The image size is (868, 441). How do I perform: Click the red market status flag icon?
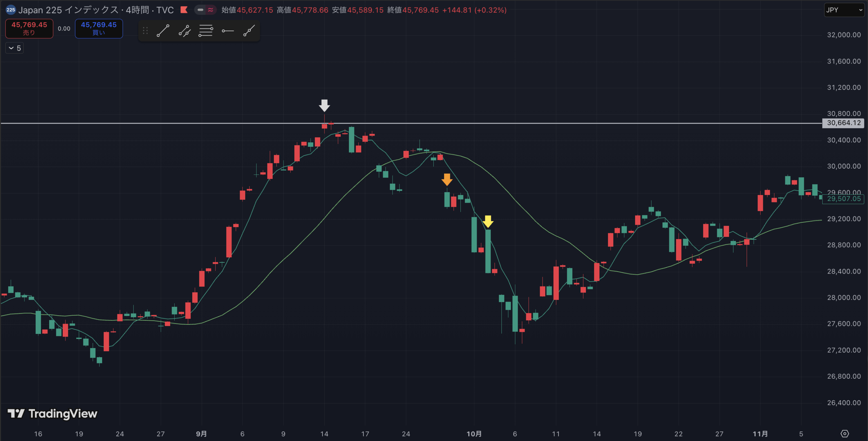coord(184,10)
